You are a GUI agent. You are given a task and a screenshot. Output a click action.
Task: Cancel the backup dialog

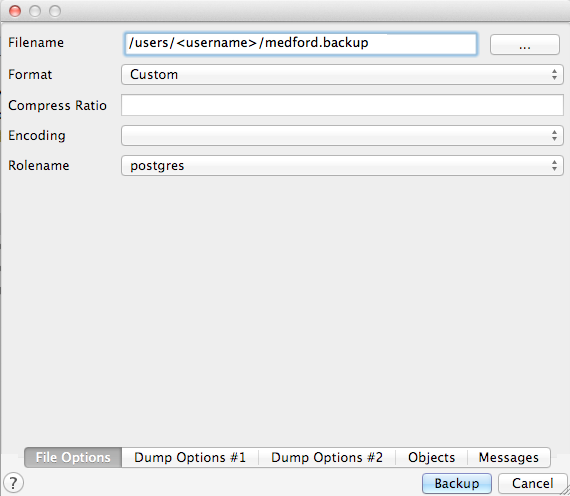533,484
